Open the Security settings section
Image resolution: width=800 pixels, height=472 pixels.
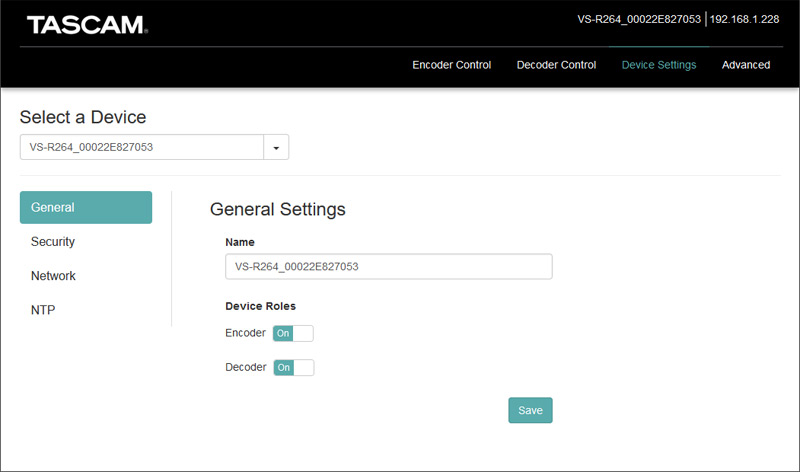pos(53,242)
